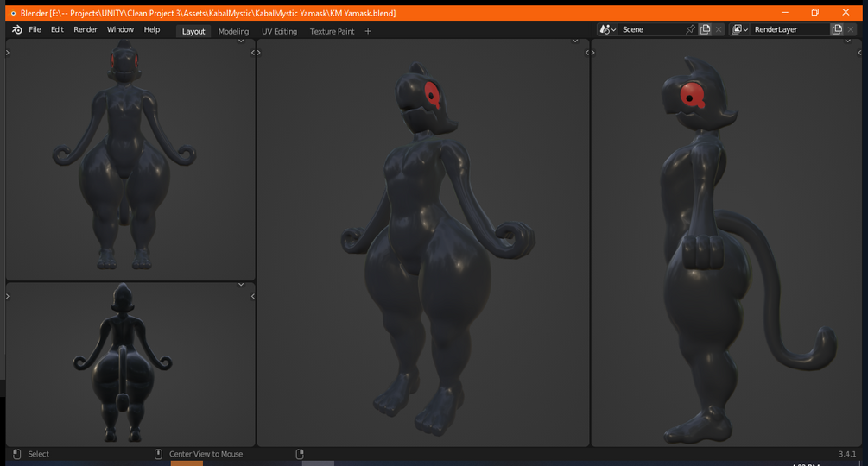Click the left-mouse icon beside Select
The width and height of the screenshot is (868, 466).
pos(17,454)
